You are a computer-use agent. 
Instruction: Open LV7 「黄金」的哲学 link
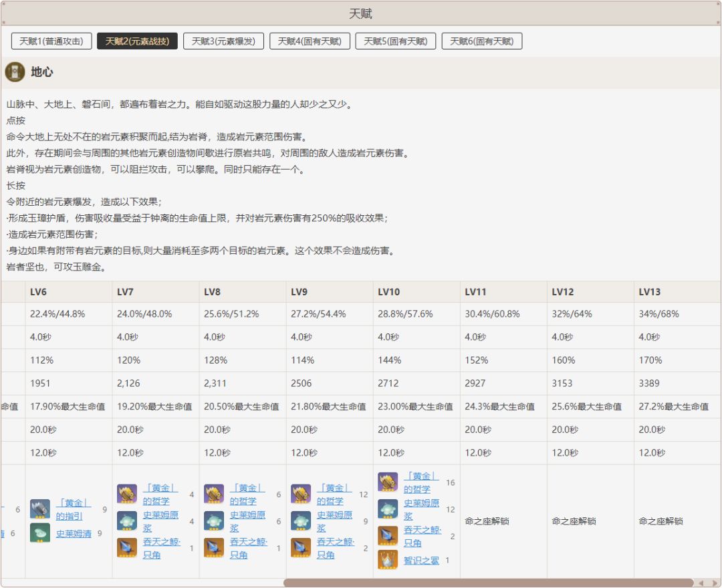point(160,494)
